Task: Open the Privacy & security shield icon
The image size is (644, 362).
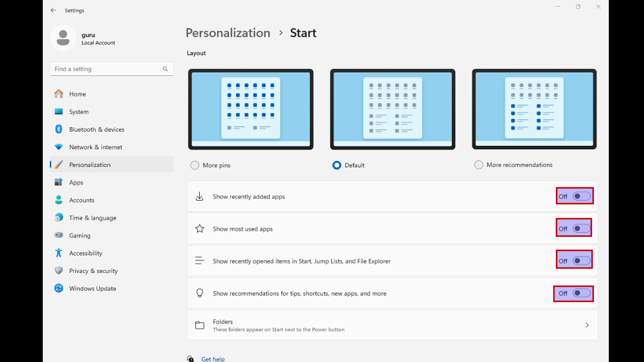Action: point(59,270)
